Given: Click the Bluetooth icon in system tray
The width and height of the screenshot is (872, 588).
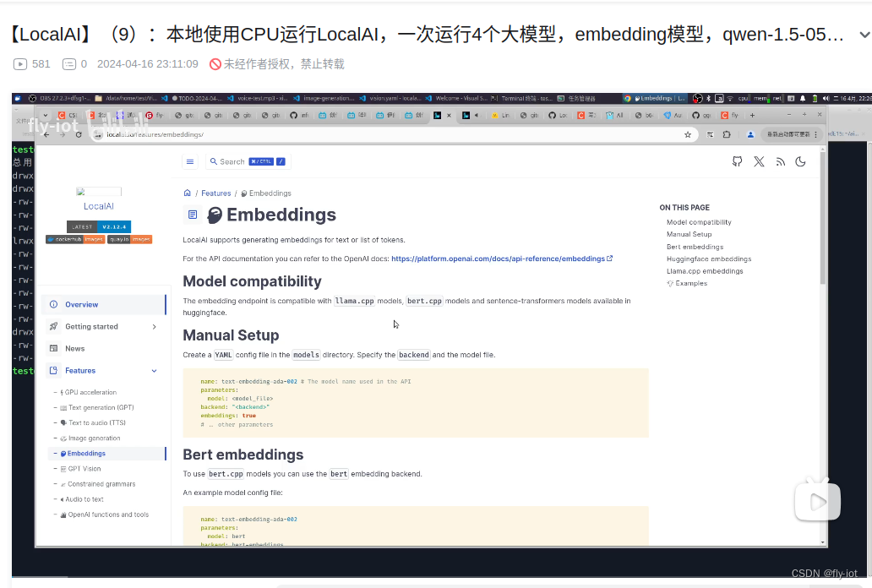Looking at the screenshot, I should [708, 99].
